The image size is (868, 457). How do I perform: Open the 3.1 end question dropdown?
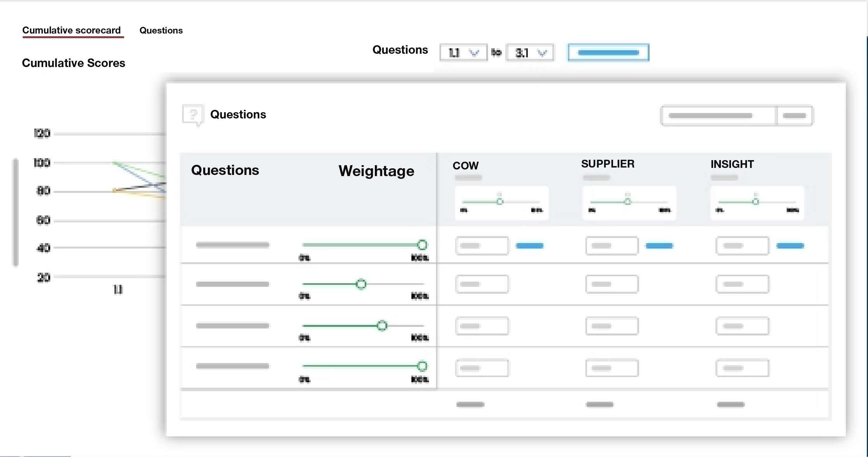click(530, 53)
